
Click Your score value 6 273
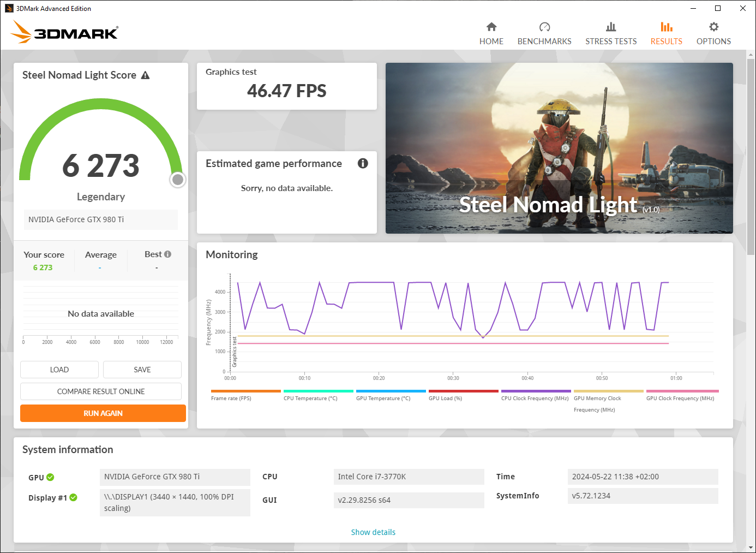point(43,267)
